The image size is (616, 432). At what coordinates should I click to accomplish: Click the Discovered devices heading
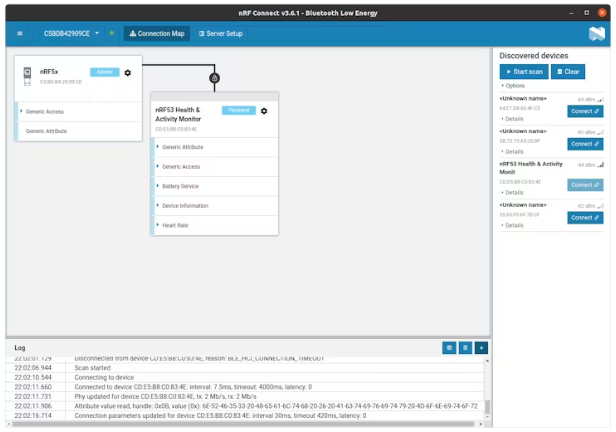pyautogui.click(x=534, y=55)
